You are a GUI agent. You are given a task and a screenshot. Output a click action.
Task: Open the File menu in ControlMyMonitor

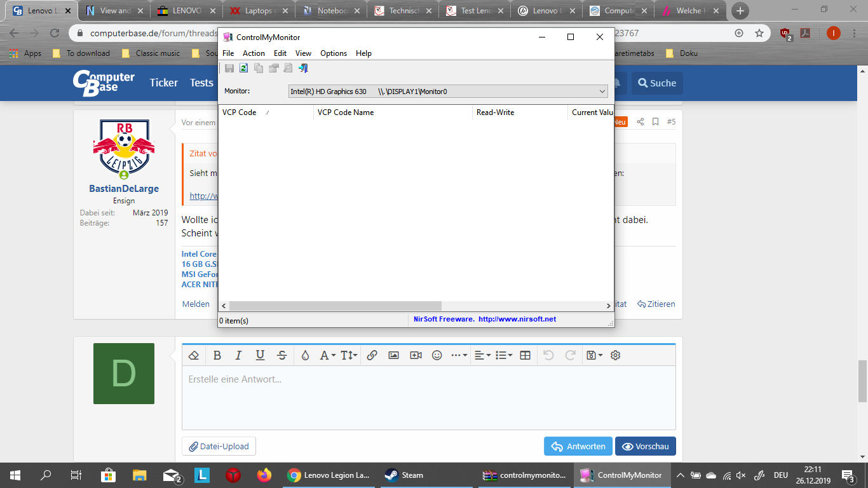click(x=228, y=53)
